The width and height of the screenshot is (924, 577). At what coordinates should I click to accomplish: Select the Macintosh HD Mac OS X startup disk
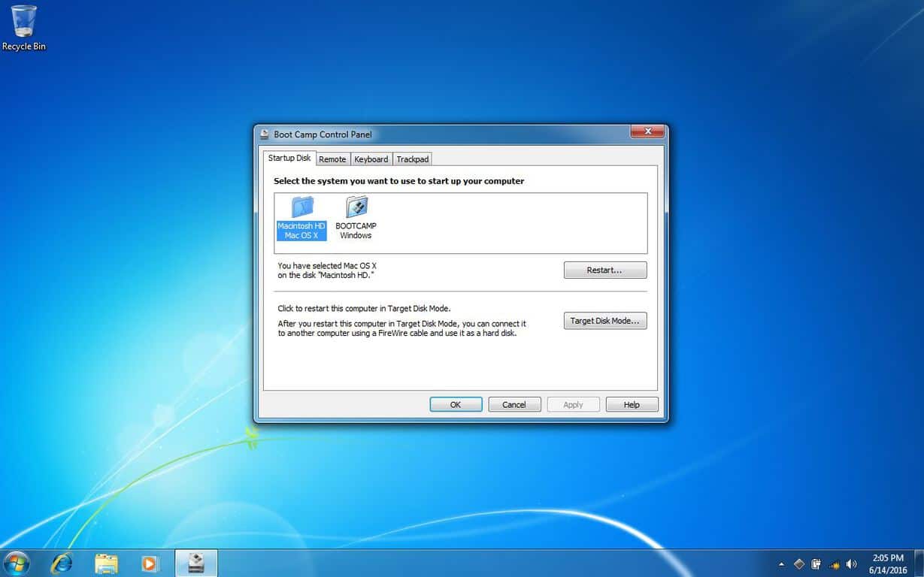pyautogui.click(x=301, y=218)
